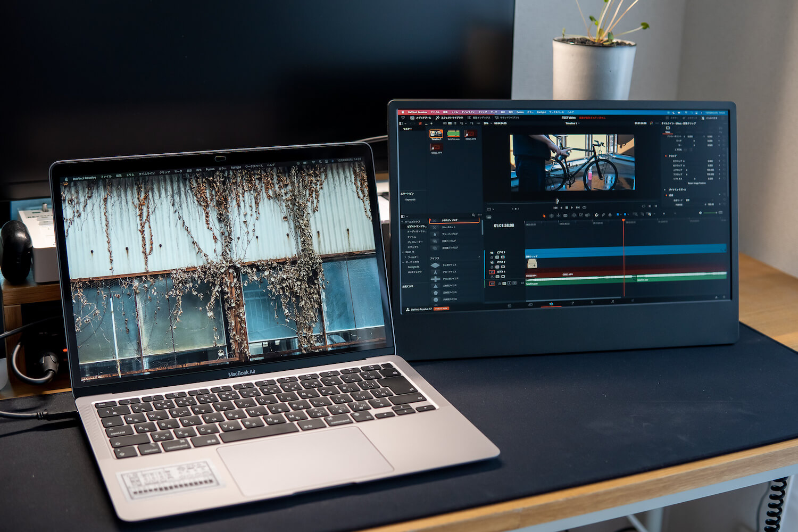This screenshot has width=798, height=532.
Task: Toggle the enable dot on 合成 section
Action: [x=666, y=195]
